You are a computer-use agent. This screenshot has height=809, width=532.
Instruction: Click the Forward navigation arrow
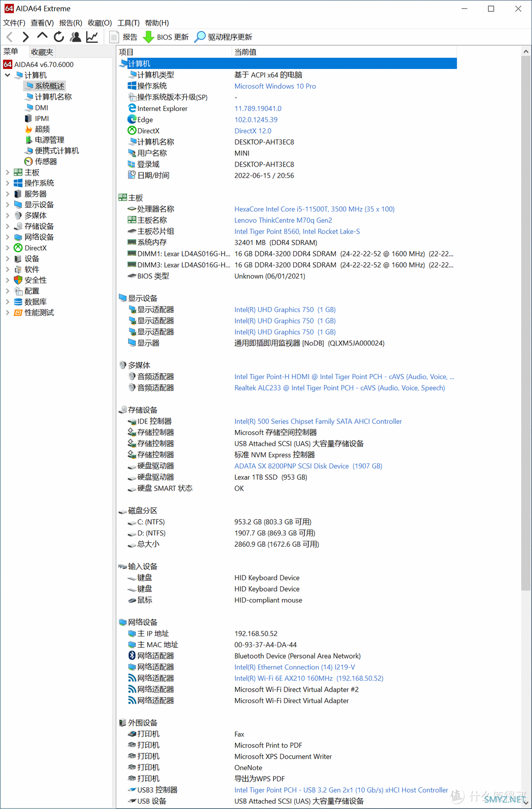pyautogui.click(x=26, y=36)
